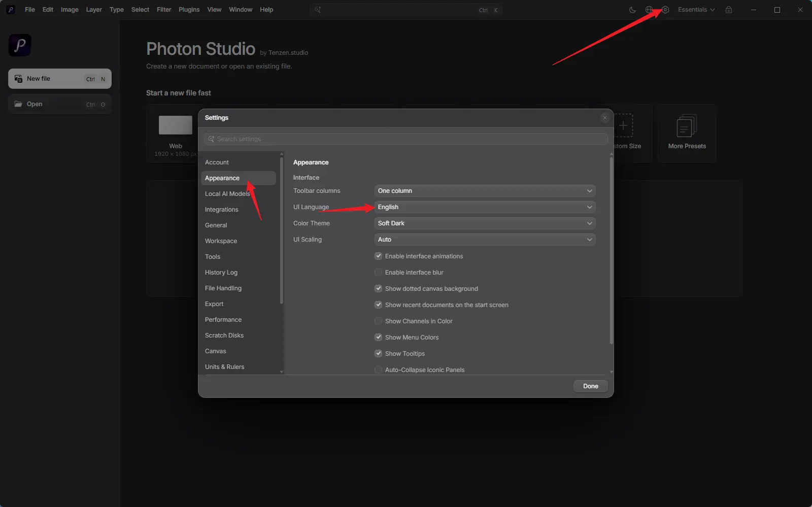The width and height of the screenshot is (812, 507).
Task: Select the Web 1920 × 1080 preset thumbnail
Action: tap(176, 125)
